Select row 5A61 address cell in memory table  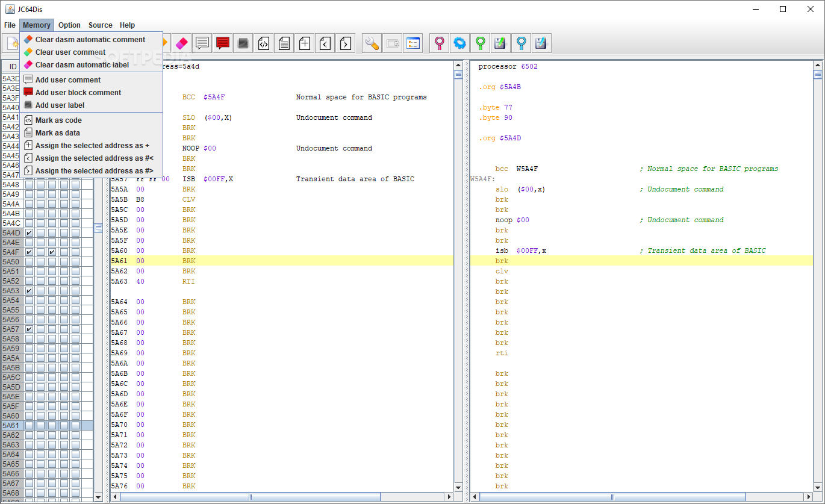(12, 426)
